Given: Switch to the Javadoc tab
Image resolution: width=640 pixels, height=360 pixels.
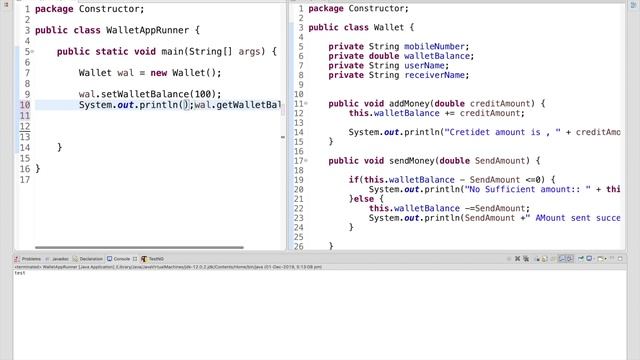Looking at the screenshot, I should tap(57, 259).
